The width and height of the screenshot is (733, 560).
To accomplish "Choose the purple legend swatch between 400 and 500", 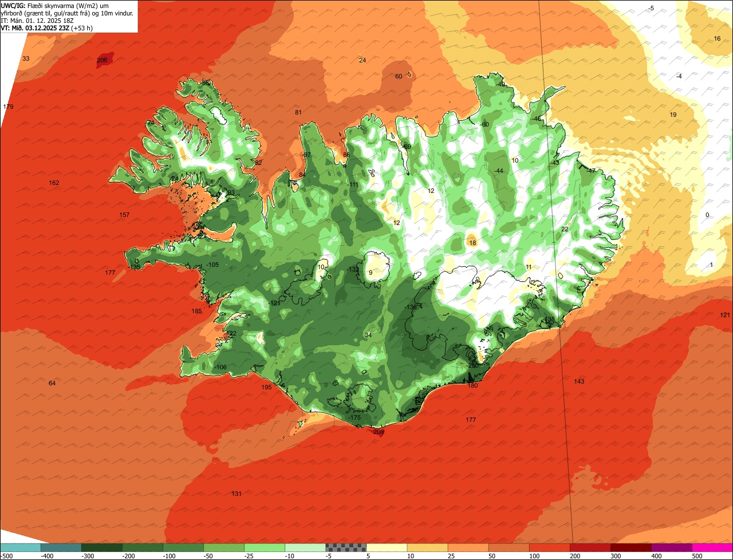I will click(672, 547).
